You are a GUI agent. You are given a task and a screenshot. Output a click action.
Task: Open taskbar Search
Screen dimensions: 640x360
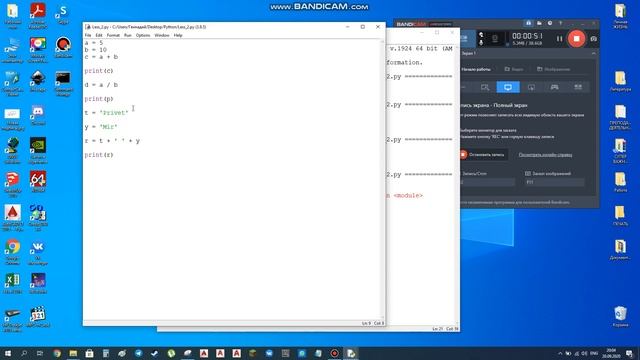pyautogui.click(x=24, y=353)
